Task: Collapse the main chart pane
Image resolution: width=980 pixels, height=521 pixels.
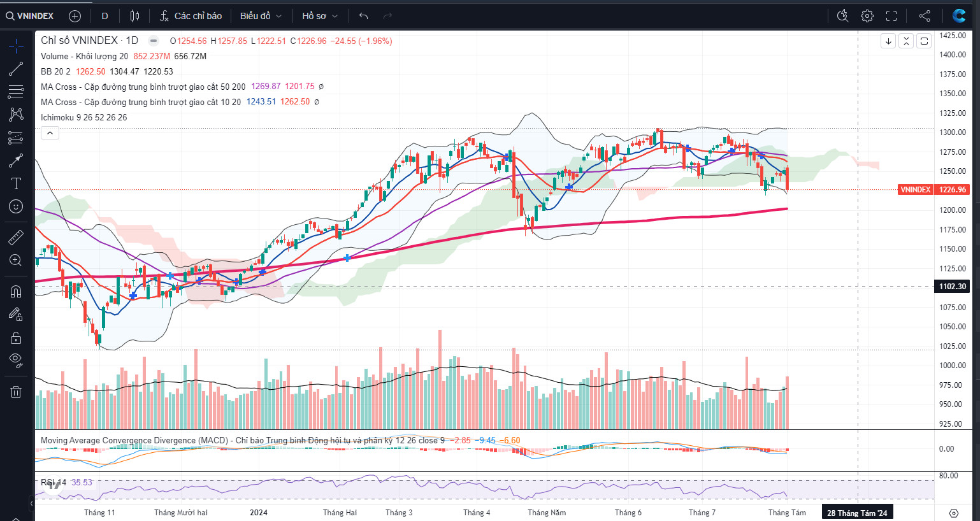Action: tap(906, 41)
